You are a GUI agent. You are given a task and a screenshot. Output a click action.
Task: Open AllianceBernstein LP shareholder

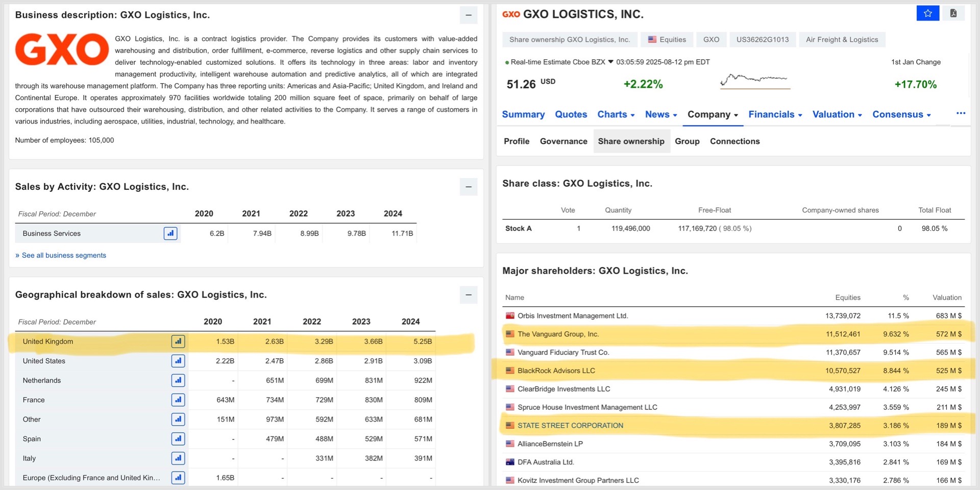tap(550, 444)
